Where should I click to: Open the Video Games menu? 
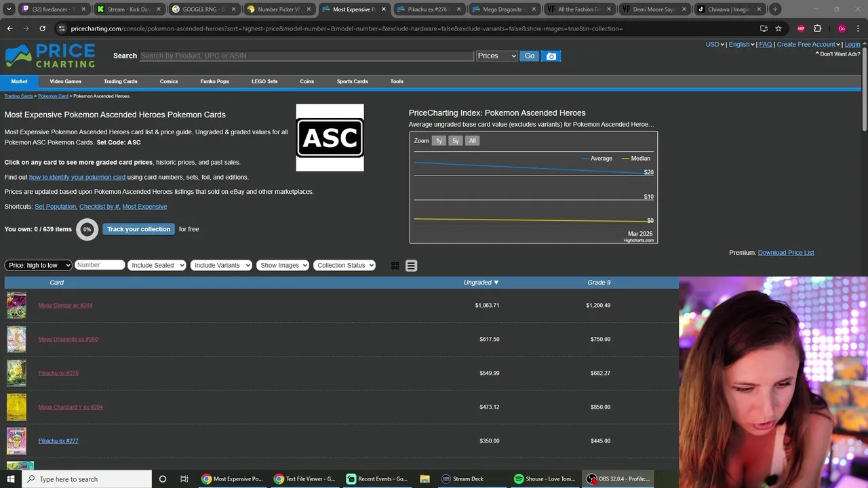pos(65,81)
